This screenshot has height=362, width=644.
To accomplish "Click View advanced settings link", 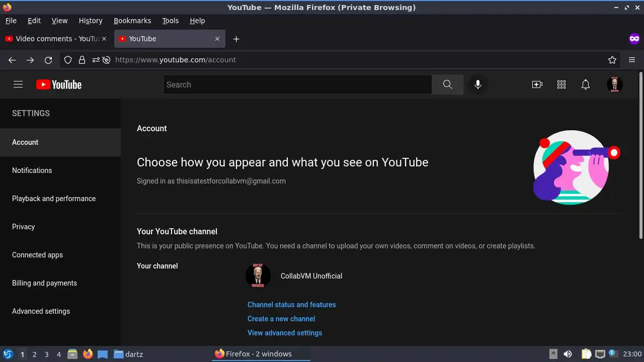I will pos(285,333).
